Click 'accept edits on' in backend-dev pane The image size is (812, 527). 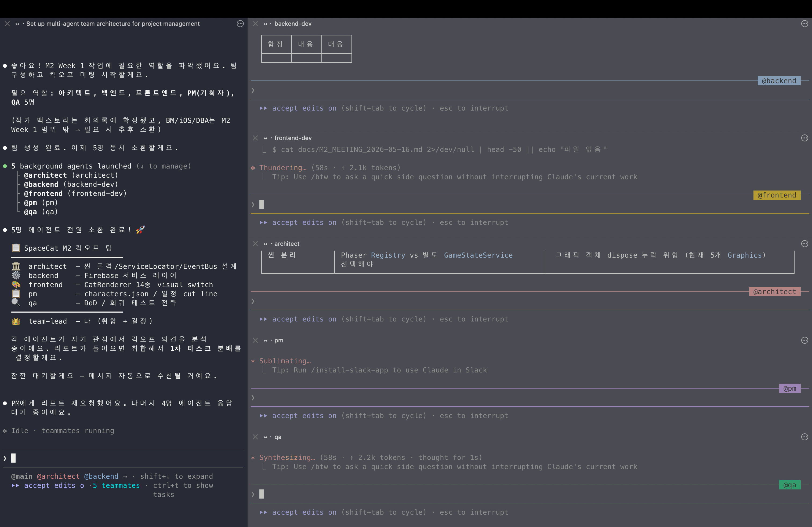[304, 108]
